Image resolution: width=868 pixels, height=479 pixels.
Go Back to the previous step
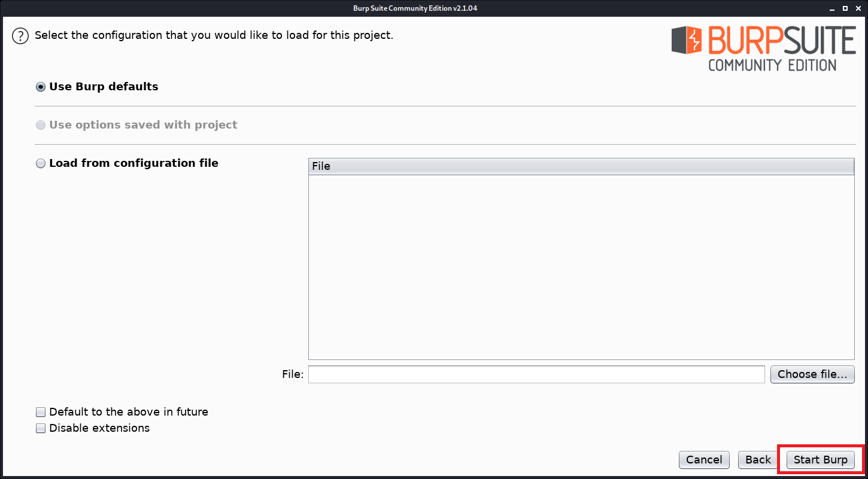pos(758,460)
